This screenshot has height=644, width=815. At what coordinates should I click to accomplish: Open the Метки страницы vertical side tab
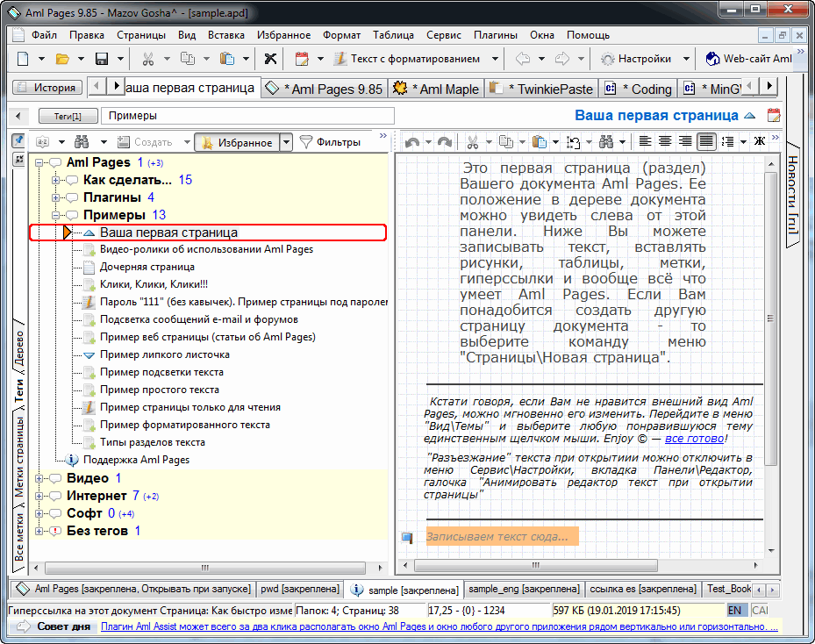(x=18, y=457)
